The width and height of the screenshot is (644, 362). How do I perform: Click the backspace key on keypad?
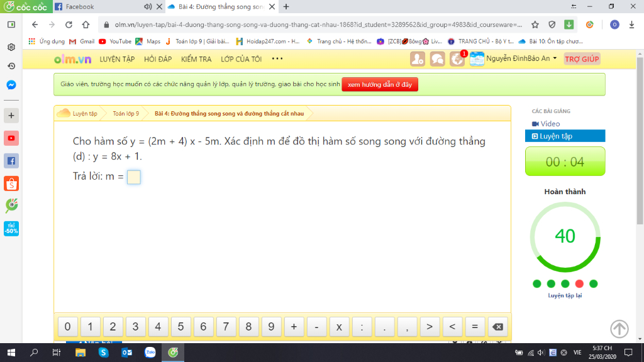(x=497, y=327)
